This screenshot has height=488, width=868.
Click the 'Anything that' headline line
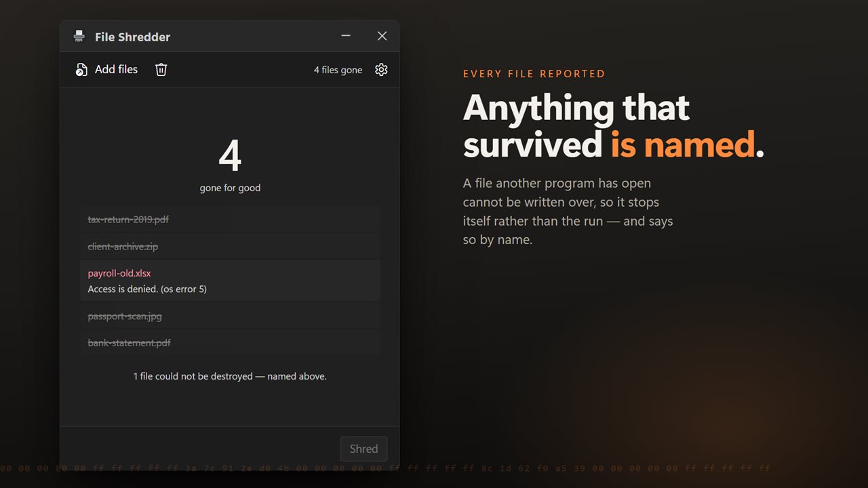[x=576, y=108]
